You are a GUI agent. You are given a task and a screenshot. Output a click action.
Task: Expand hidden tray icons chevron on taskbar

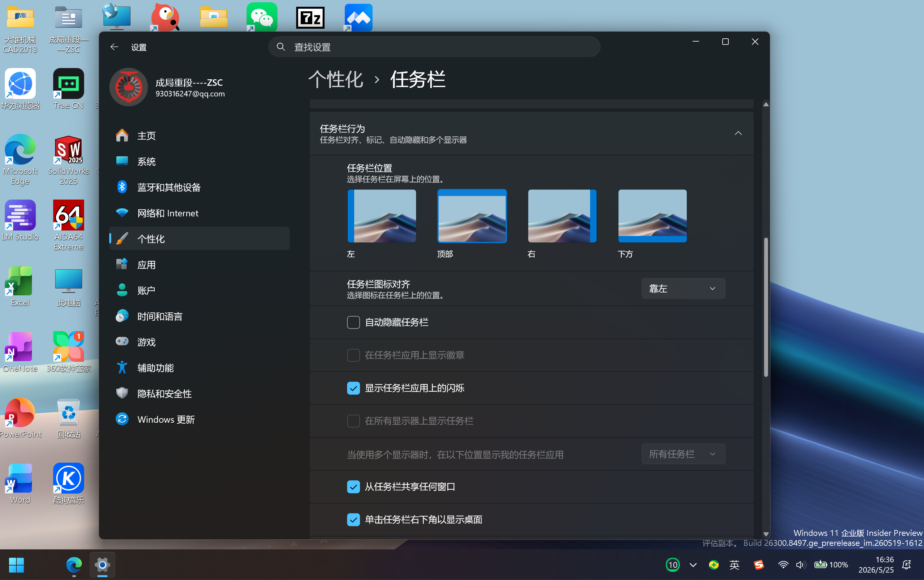[693, 565]
